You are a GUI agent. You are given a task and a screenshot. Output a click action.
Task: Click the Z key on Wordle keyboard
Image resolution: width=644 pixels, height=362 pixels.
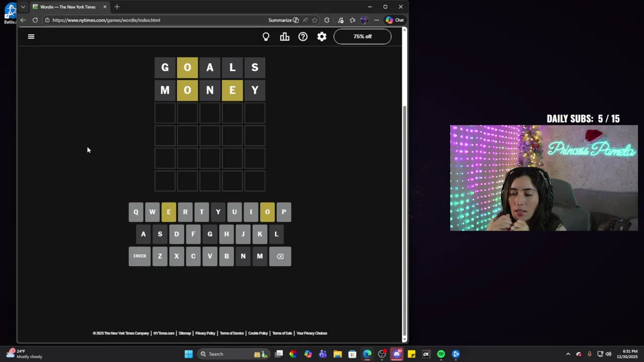coord(160,256)
